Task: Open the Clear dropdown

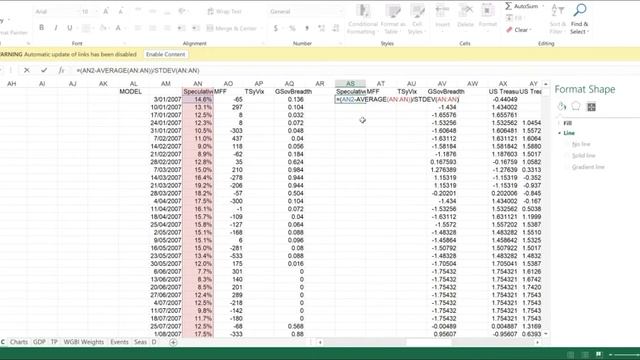Action: pyautogui.click(x=519, y=30)
